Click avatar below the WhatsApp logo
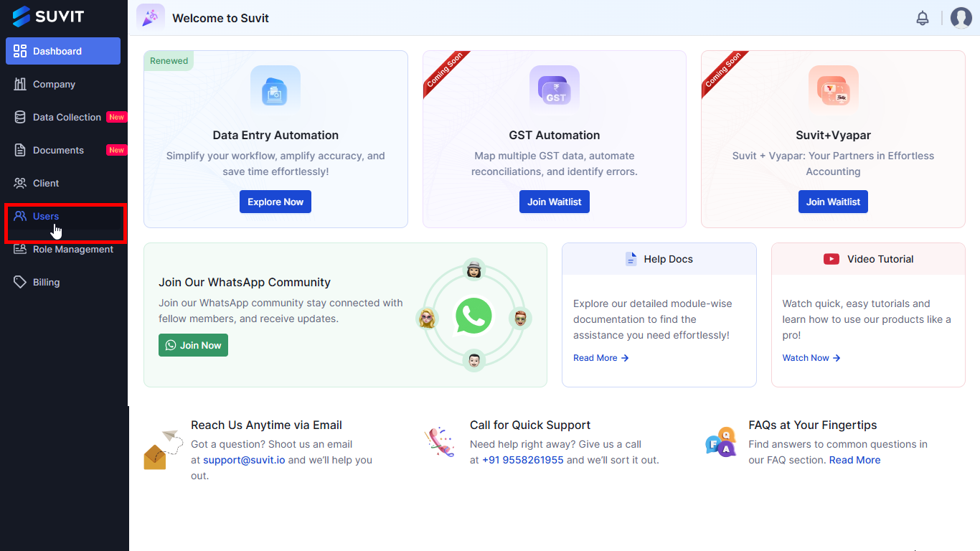This screenshot has width=980, height=551. pos(473,360)
